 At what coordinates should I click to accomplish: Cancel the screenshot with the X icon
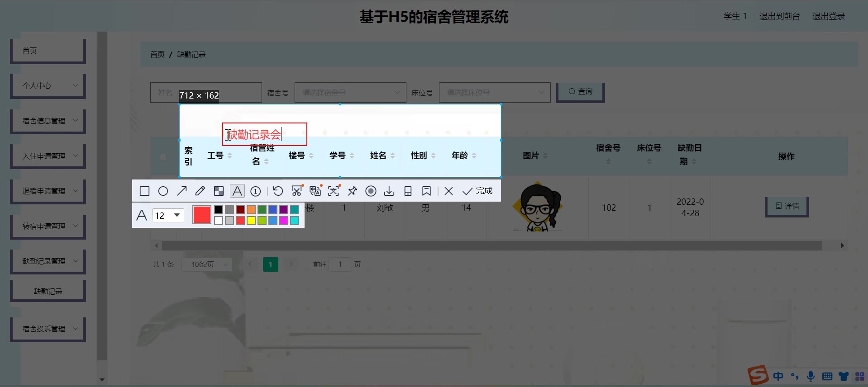pyautogui.click(x=448, y=191)
